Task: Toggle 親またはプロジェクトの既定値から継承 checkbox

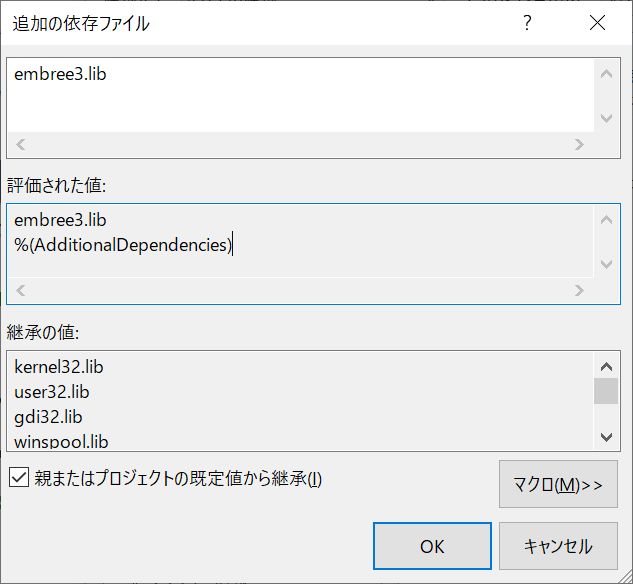Action: tap(19, 479)
